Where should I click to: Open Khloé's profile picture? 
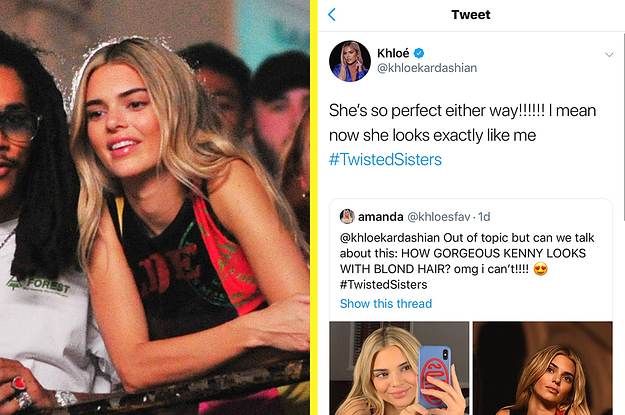coord(353,60)
